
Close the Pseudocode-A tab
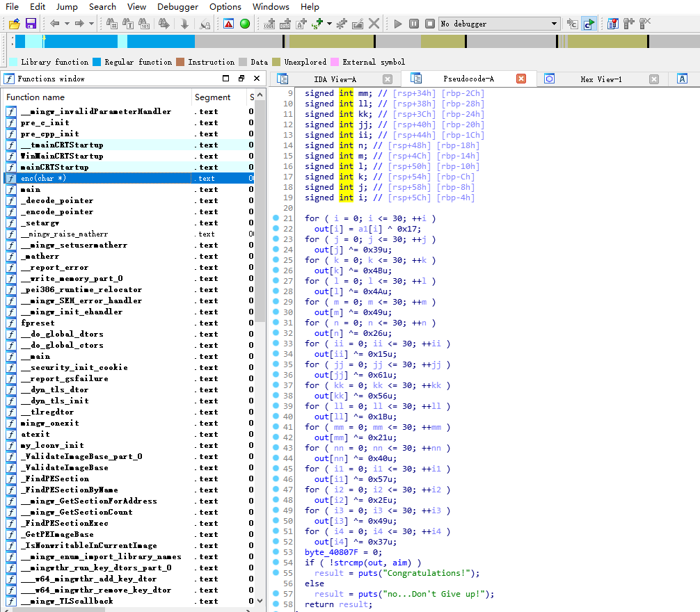pyautogui.click(x=520, y=79)
